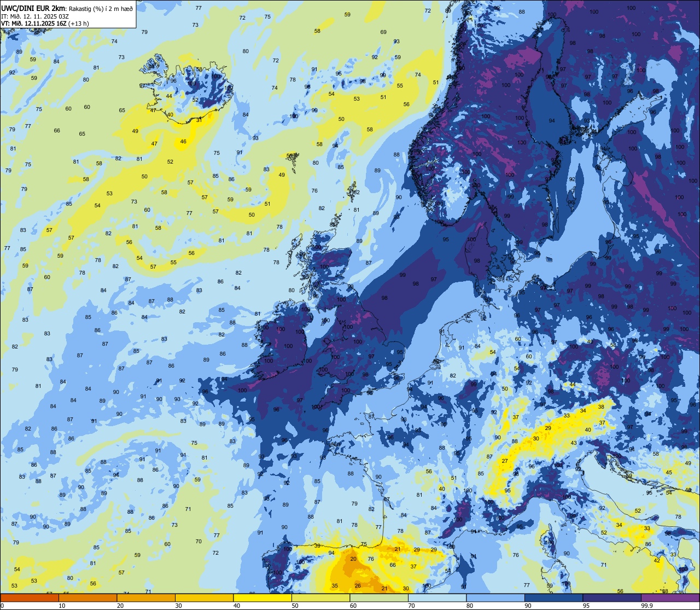
Task: Click the 95–99.9% indigo legend swatch
Action: pos(612,597)
